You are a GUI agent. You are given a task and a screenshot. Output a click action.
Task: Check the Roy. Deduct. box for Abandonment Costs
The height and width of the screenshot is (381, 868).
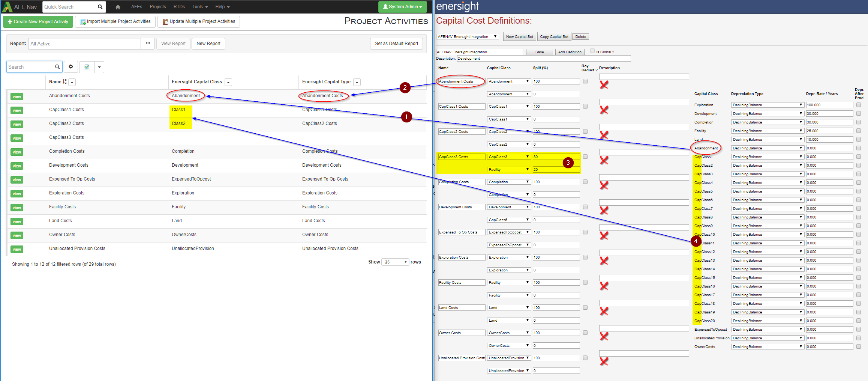(585, 81)
